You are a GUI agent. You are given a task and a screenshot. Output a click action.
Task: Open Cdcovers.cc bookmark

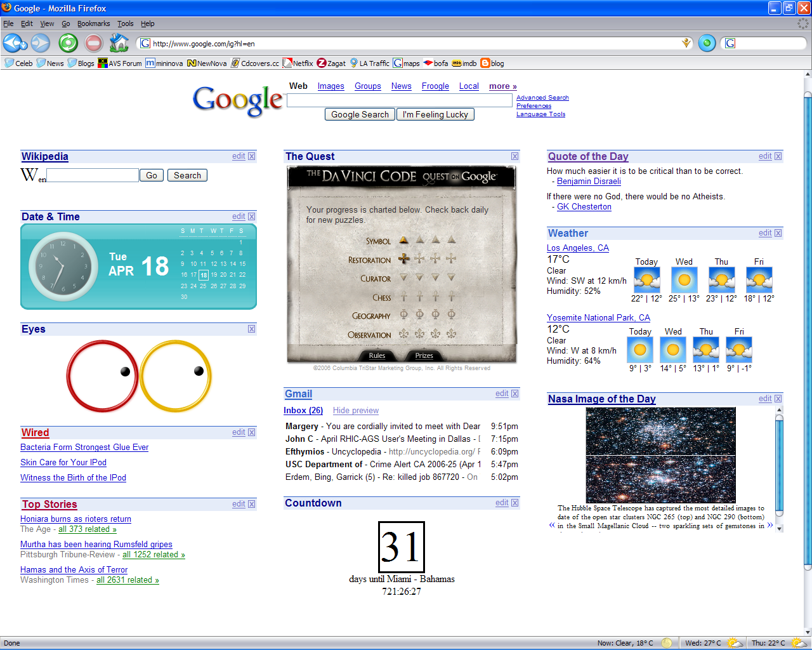click(x=255, y=63)
